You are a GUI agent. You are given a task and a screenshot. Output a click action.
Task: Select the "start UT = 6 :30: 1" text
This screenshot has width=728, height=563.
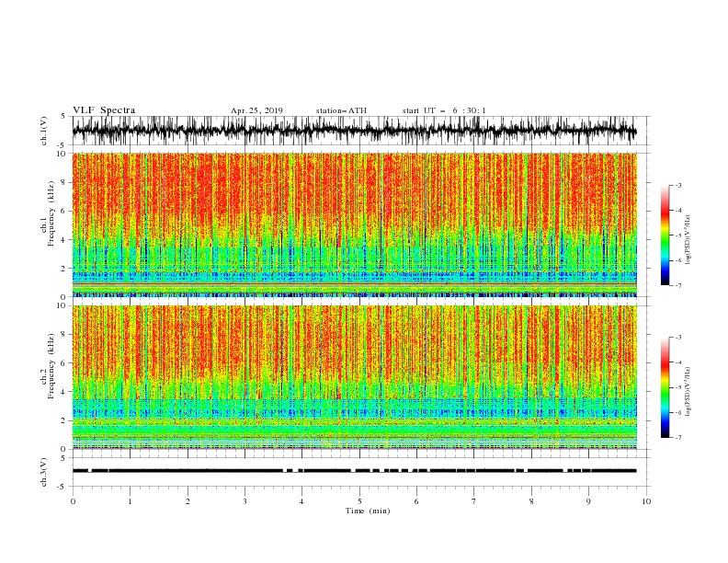coord(444,110)
